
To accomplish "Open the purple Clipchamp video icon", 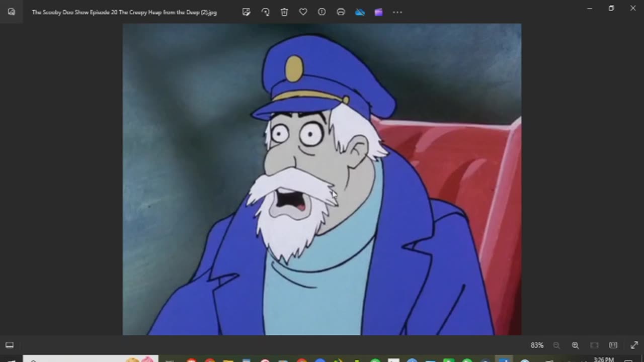I will pos(378,12).
